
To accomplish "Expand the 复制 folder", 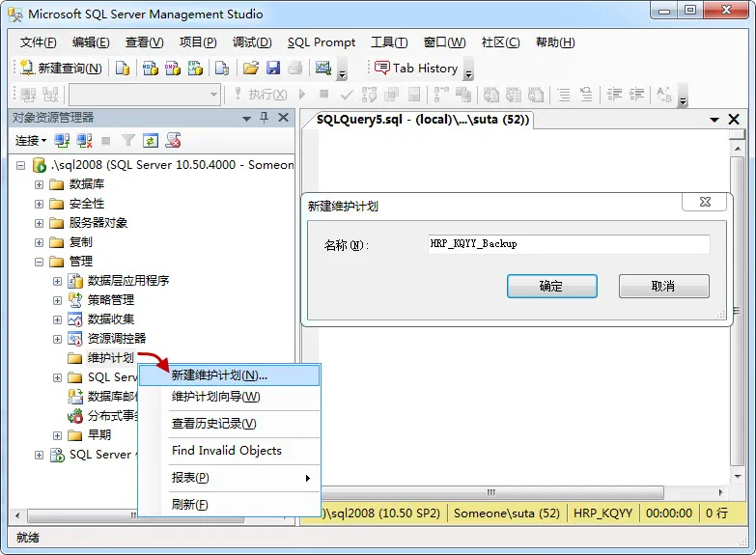I will pos(39,242).
